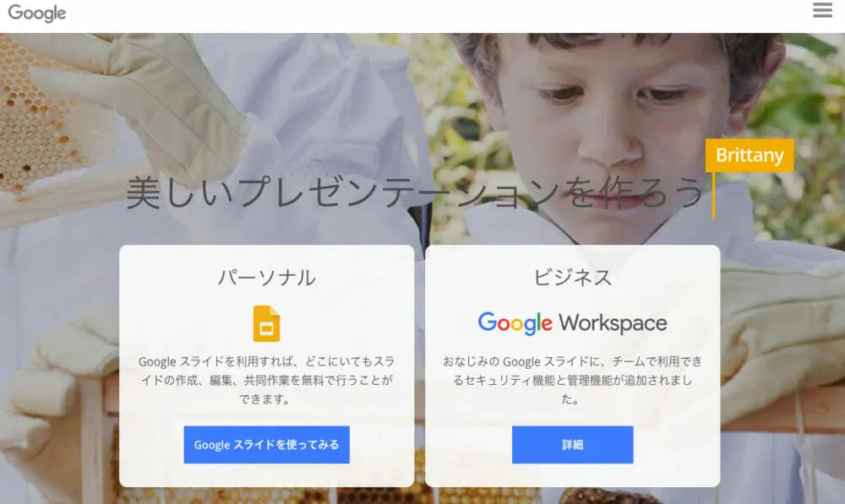
Task: Select the ビジネス card heading
Action: 572,278
